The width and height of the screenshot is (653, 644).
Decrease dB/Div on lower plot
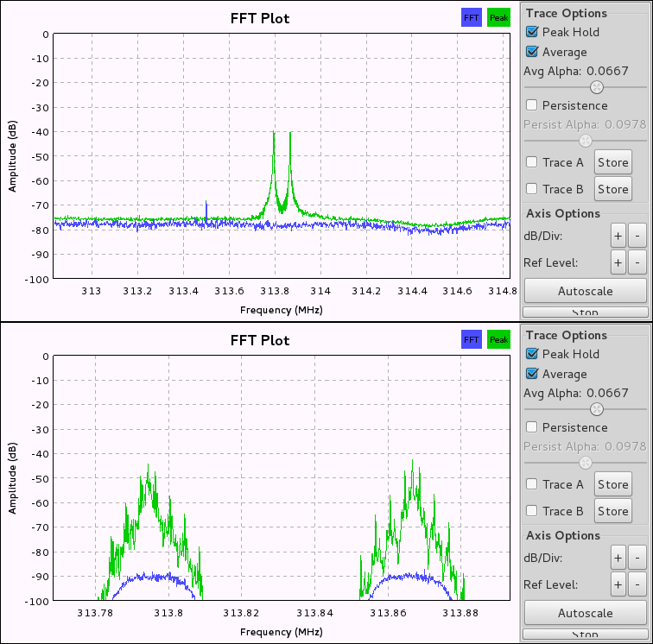[637, 559]
